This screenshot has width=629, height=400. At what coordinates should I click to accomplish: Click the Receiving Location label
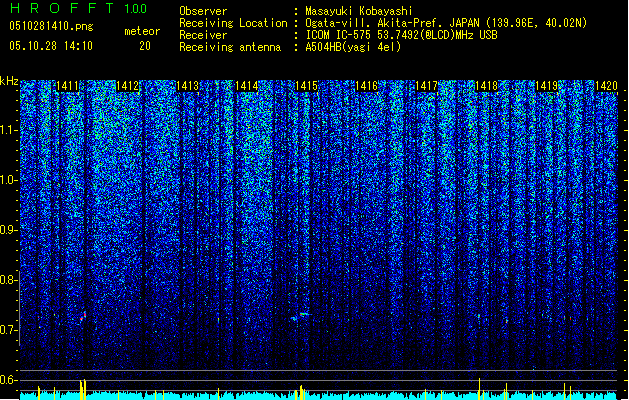[x=233, y=23]
